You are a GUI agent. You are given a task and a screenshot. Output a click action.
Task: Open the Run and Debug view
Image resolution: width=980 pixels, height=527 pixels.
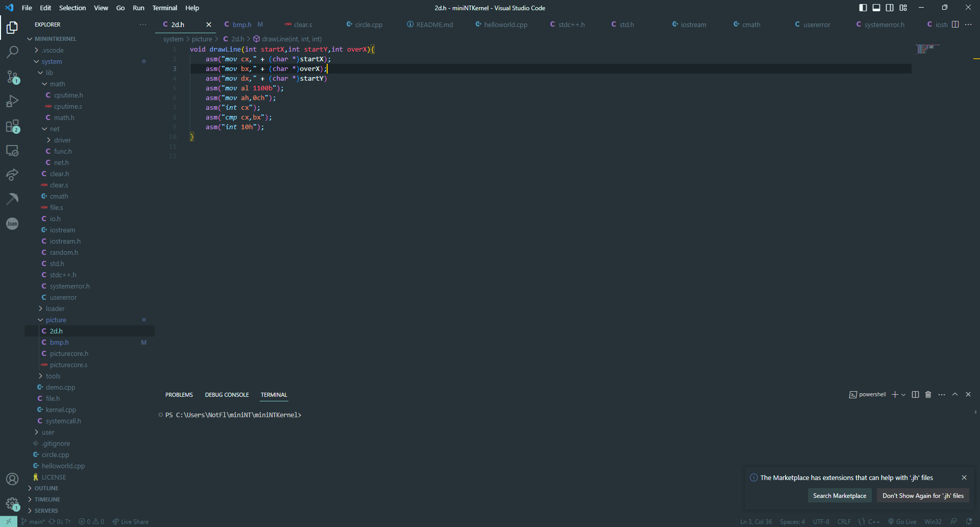point(12,101)
